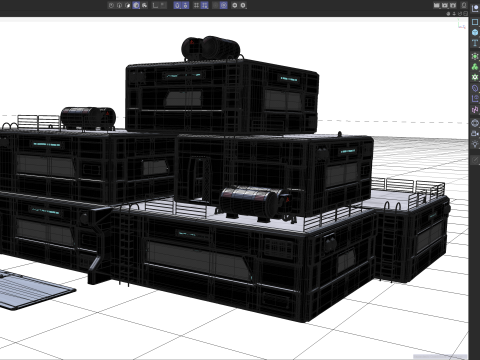Viewport: 480px width, 360px height.
Task: Click the second mode icon beside the first
Action: (119, 5)
